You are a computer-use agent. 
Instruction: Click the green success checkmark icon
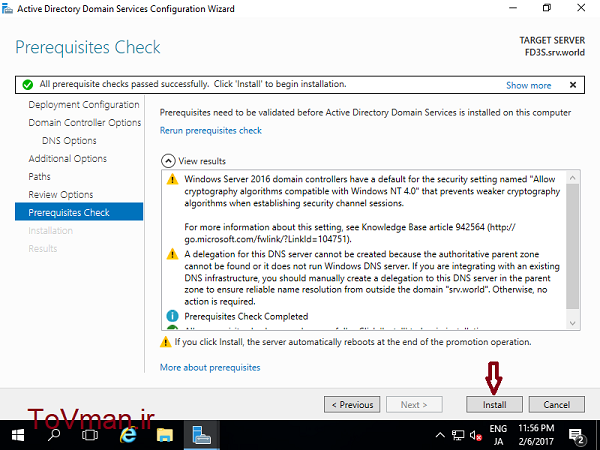[28, 85]
